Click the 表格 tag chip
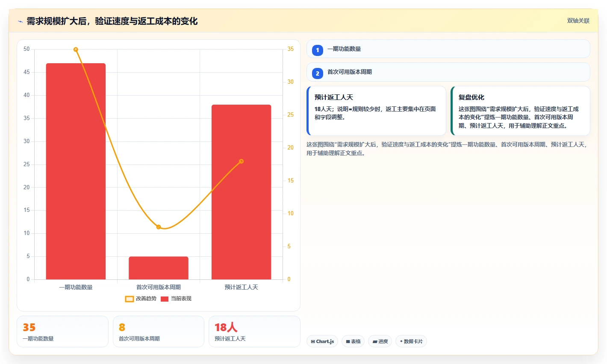The image size is (607, 364). [x=353, y=341]
